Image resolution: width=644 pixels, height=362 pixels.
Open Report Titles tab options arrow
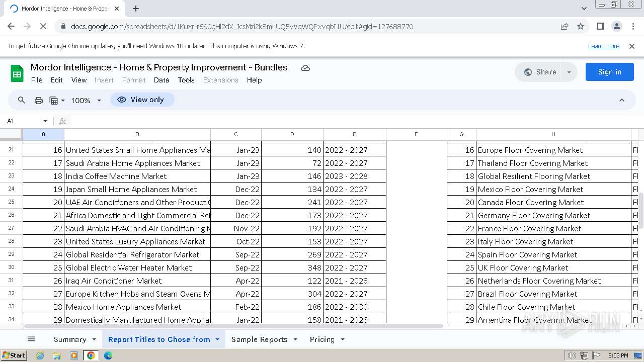(217, 339)
